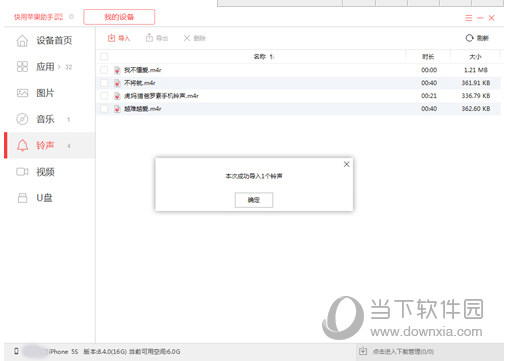Click the iPhone 5S device label in status bar
The height and width of the screenshot is (361, 507).
point(63,351)
